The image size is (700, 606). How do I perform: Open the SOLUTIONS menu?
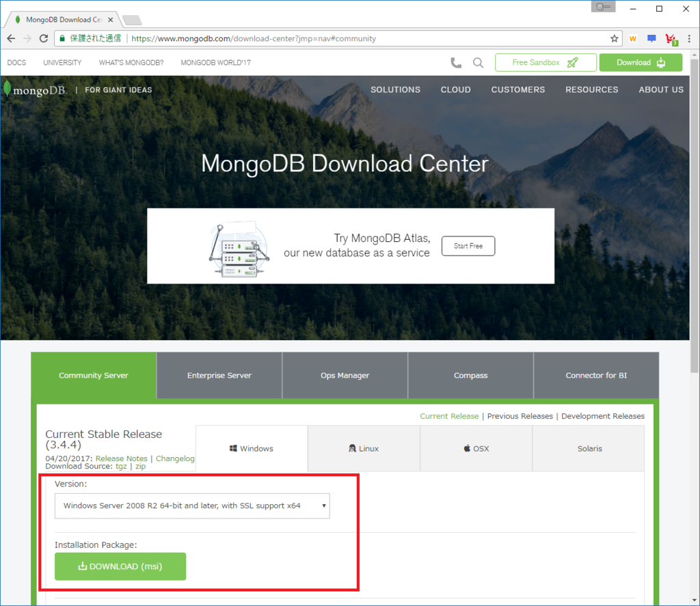395,89
